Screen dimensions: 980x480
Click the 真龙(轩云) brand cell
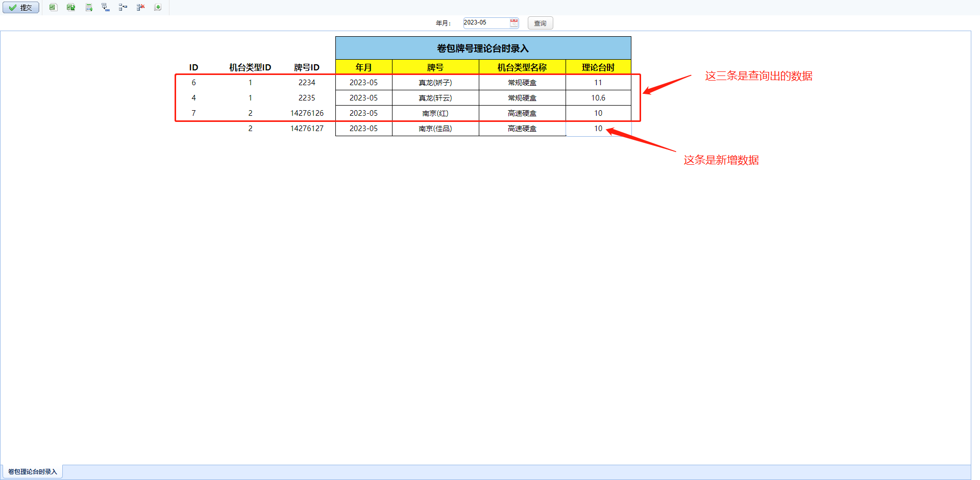(435, 98)
